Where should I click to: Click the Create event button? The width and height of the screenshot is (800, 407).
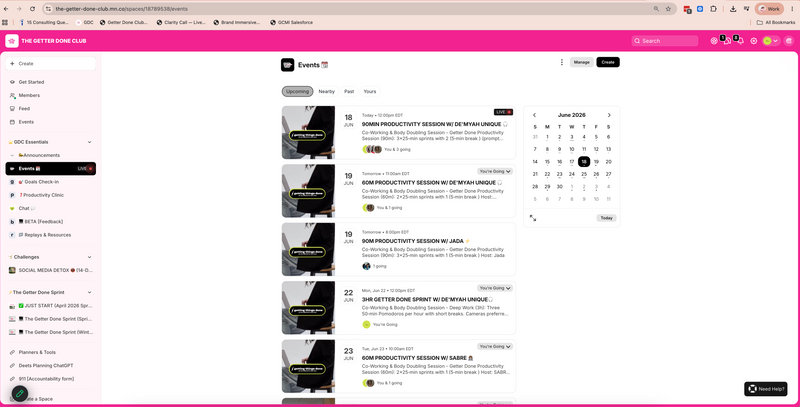[x=608, y=62]
